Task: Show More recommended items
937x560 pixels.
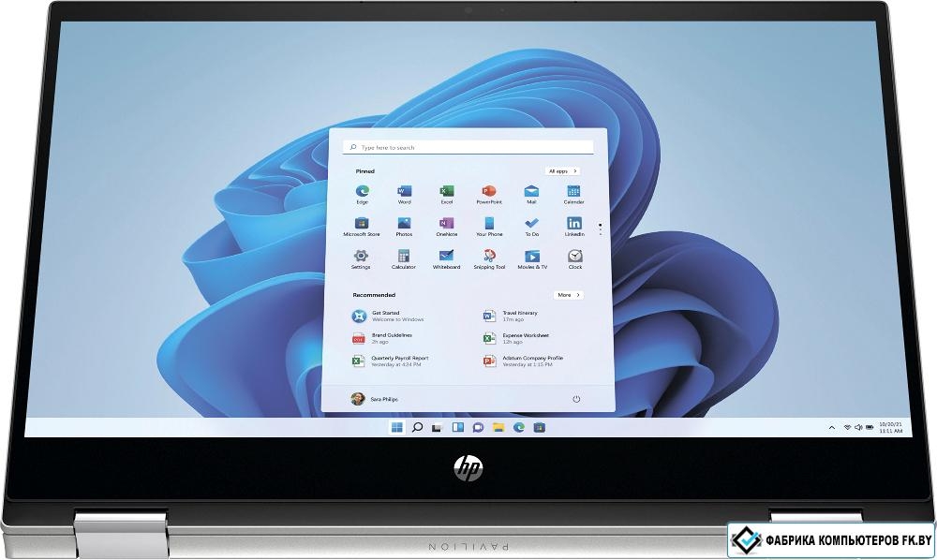Action: [569, 295]
